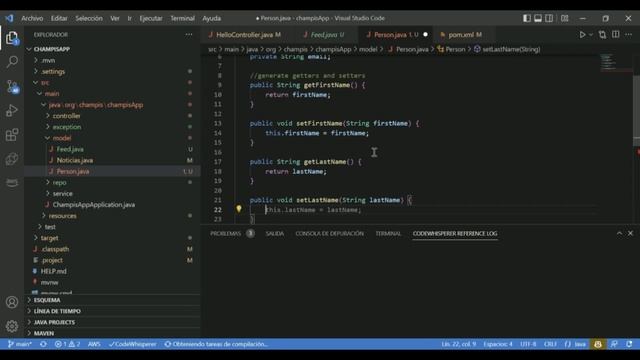Close the bottom panel
640x360 pixels.
(x=630, y=233)
